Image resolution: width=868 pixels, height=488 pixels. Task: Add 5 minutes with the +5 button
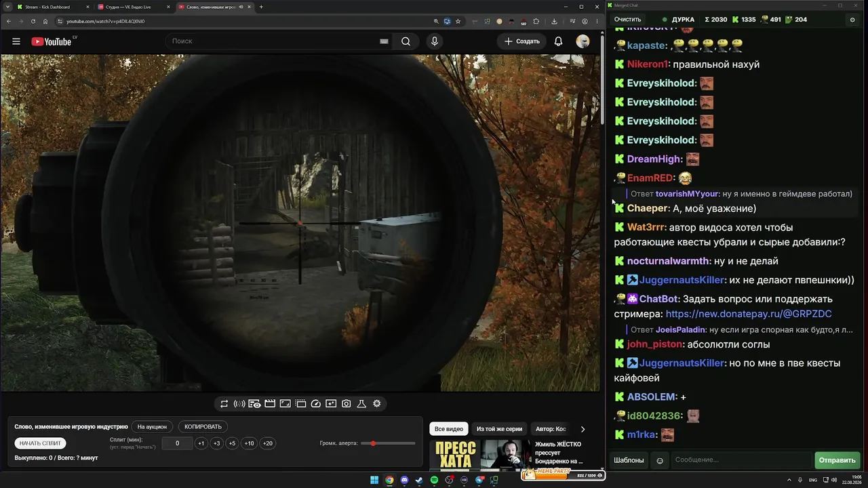(x=232, y=443)
